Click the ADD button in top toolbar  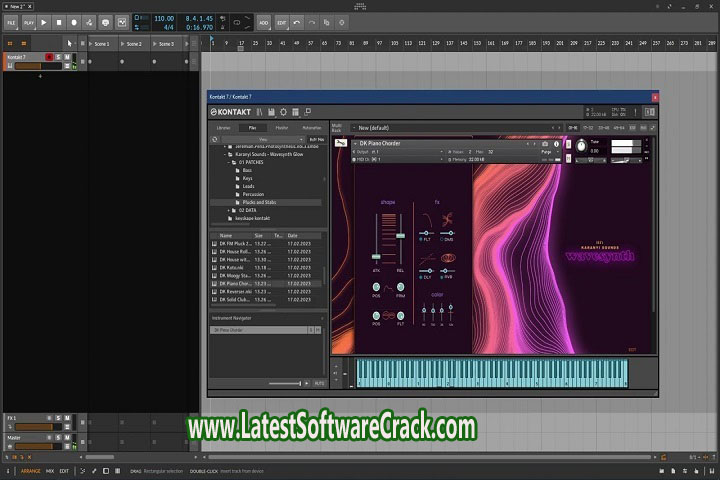[x=264, y=21]
